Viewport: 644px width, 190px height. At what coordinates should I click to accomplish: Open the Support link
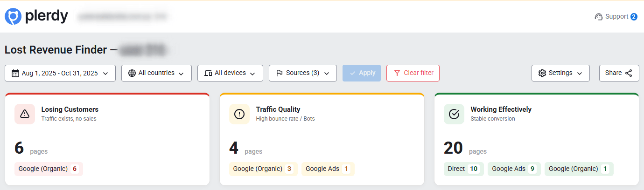point(616,17)
